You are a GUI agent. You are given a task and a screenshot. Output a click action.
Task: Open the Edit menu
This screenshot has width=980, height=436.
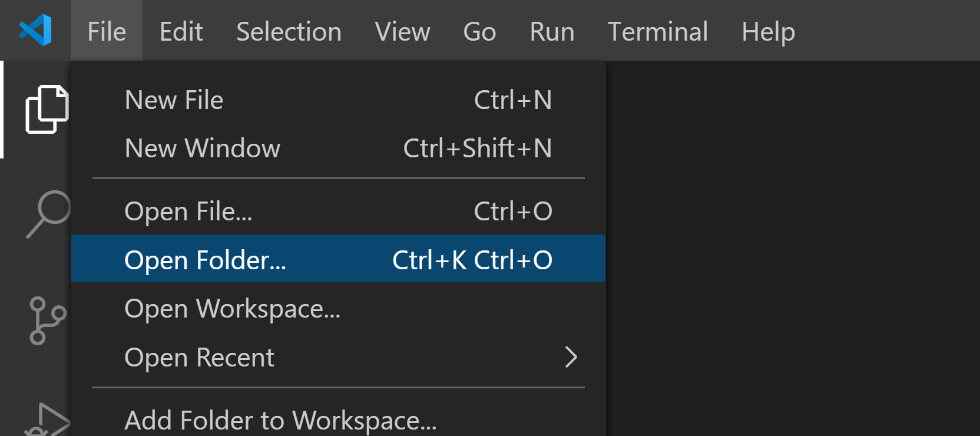click(181, 31)
